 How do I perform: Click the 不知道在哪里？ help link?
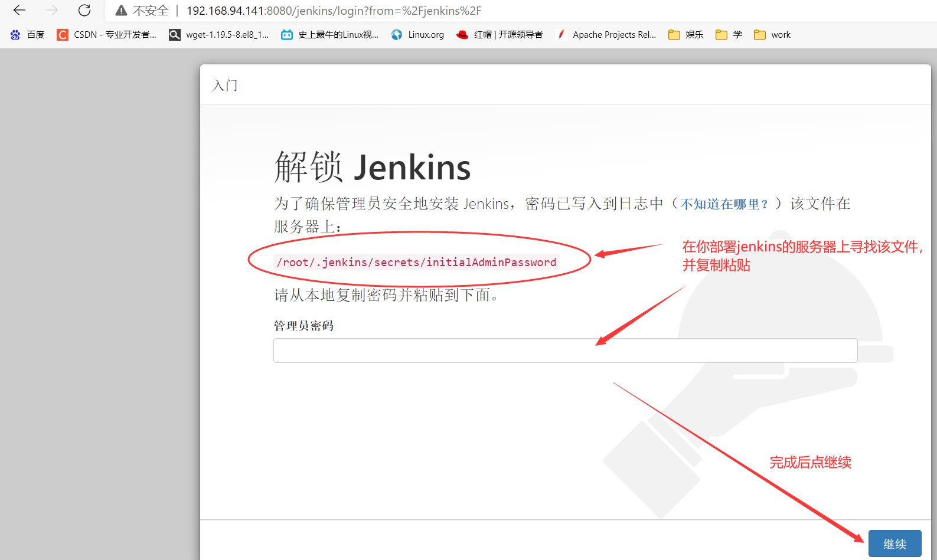(724, 204)
